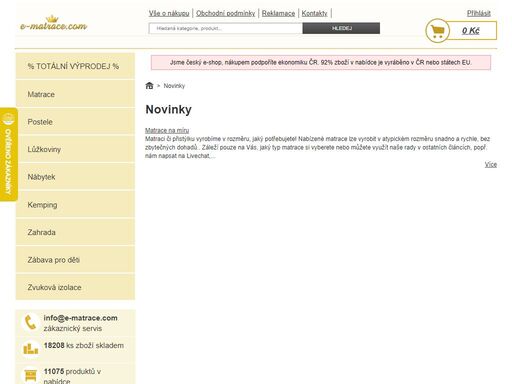Open the 'Ověřeno zákazníky' side badge

point(8,154)
